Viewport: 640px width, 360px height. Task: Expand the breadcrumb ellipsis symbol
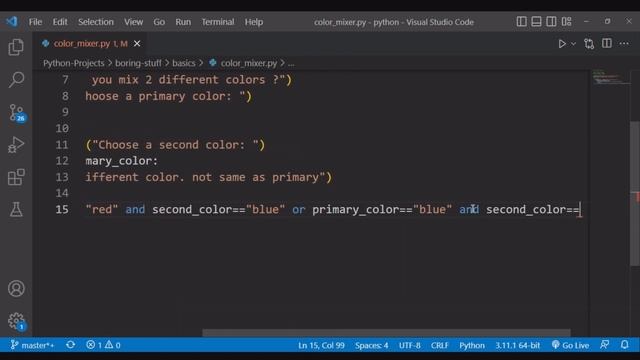coord(291,63)
